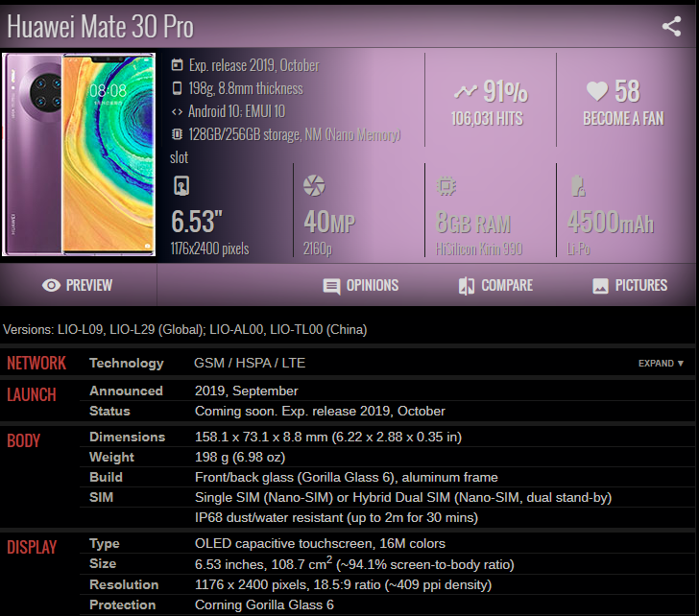
Task: Click the DISPLAY section heading
Action: 32,547
